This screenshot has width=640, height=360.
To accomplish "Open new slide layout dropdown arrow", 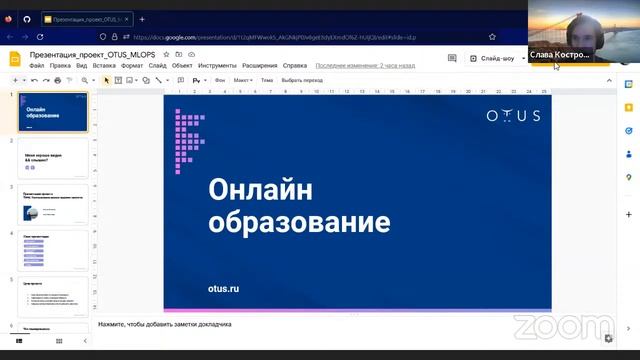I will [x=24, y=80].
